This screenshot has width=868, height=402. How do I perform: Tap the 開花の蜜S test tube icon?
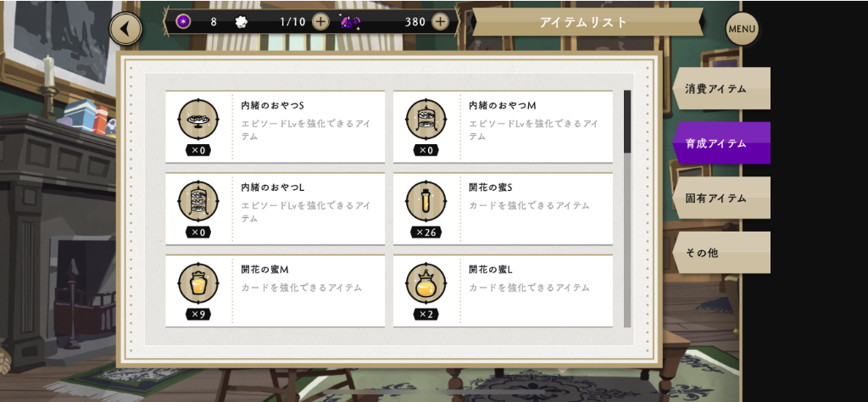pyautogui.click(x=426, y=201)
